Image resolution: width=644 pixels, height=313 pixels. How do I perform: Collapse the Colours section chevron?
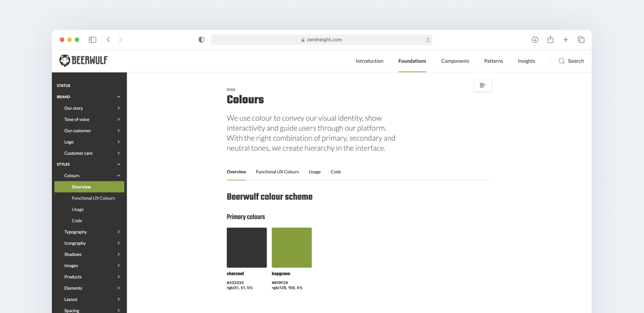pyautogui.click(x=119, y=175)
